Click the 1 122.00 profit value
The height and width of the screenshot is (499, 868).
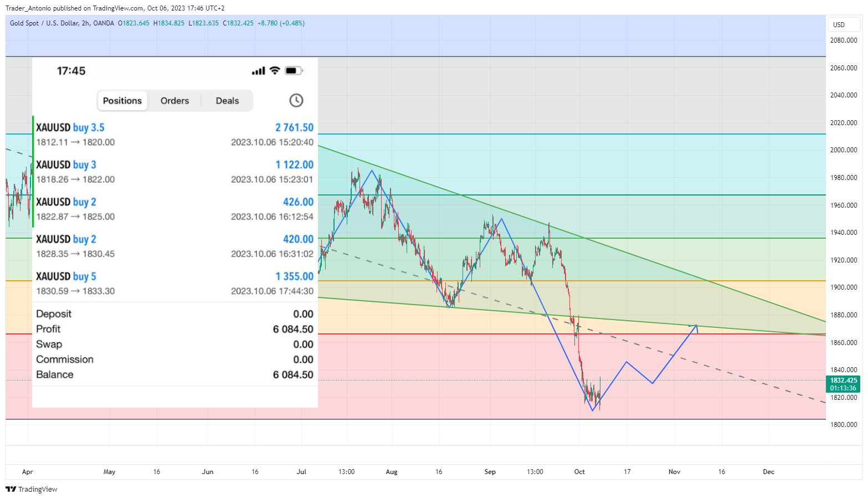294,164
